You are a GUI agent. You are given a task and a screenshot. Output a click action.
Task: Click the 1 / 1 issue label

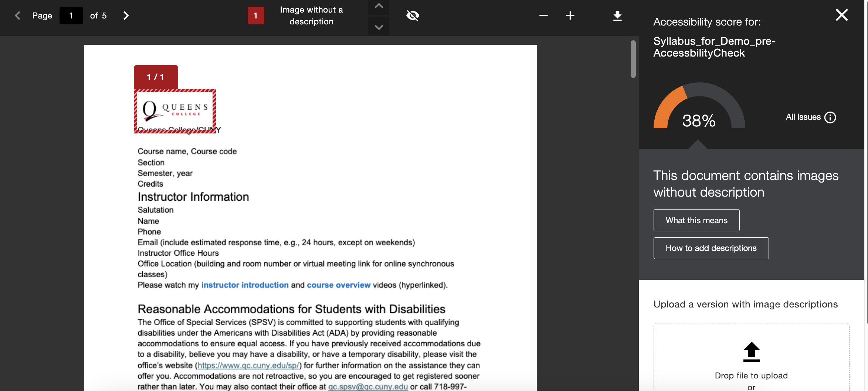156,77
